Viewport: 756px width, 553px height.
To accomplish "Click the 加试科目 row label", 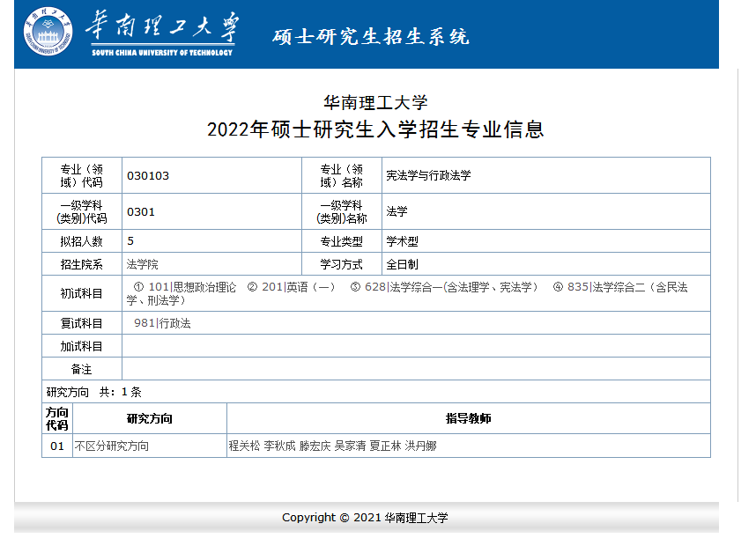I will [x=81, y=346].
